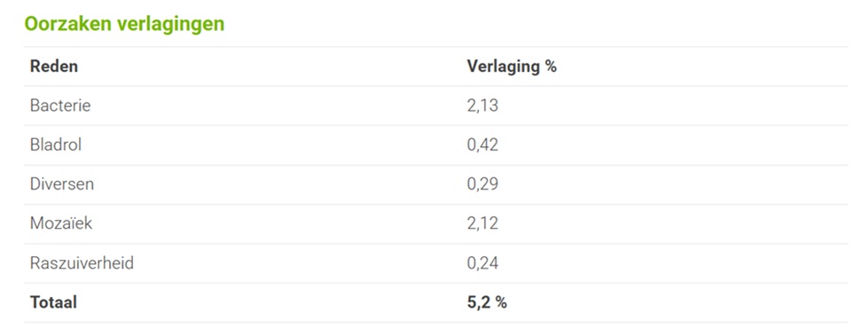Screen dimensions: 868x328
Task: Click the 'Bacterie' row label
Action: [60, 105]
